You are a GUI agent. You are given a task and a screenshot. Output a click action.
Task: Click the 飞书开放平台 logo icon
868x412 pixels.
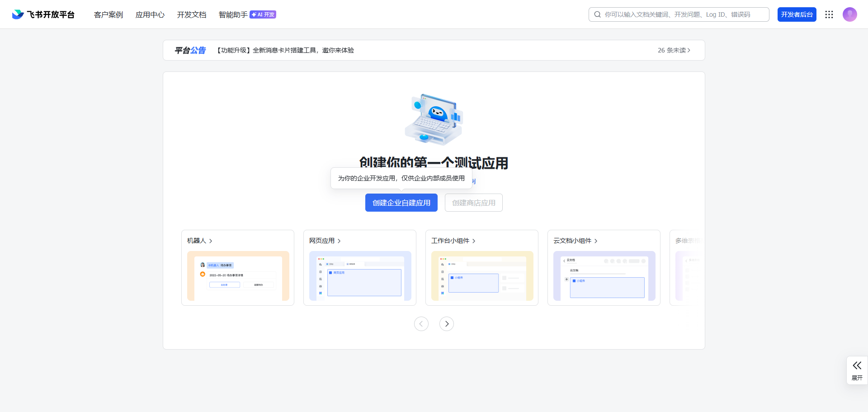pos(17,14)
